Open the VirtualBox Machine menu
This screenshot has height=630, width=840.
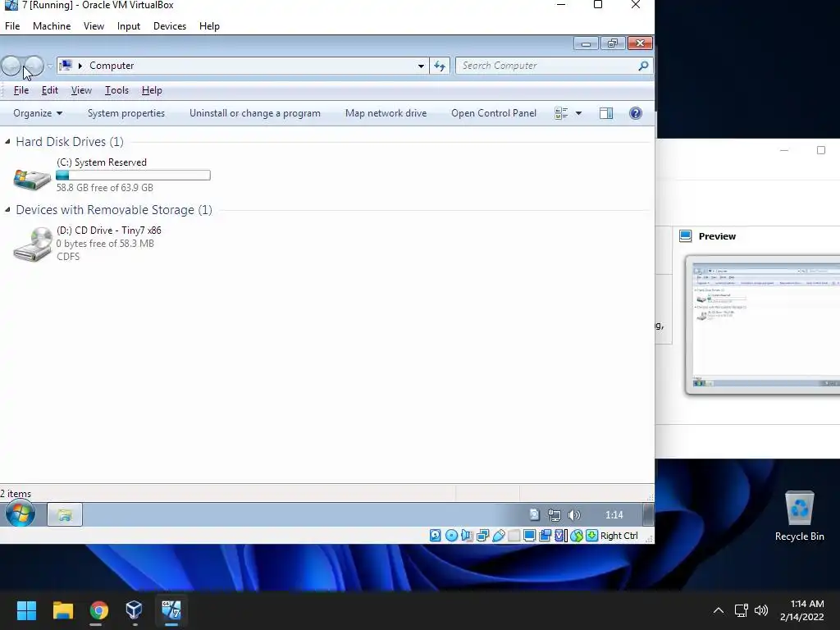click(52, 26)
